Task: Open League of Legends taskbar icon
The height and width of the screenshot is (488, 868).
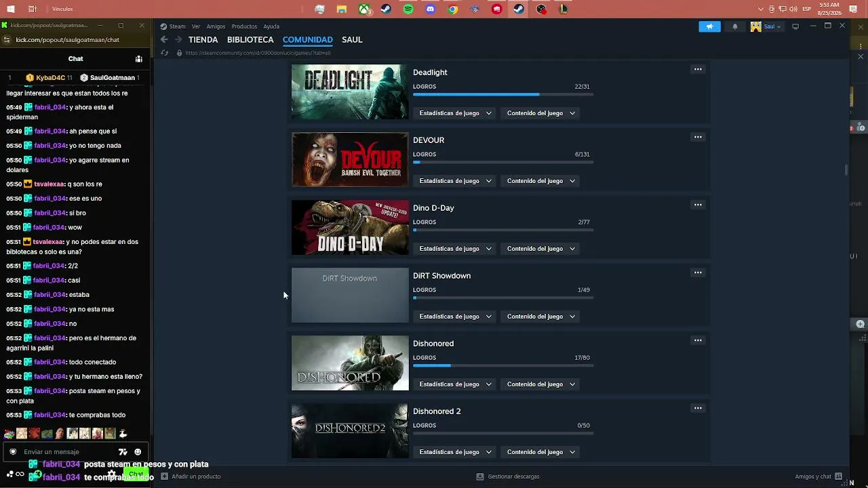Action: click(x=563, y=9)
